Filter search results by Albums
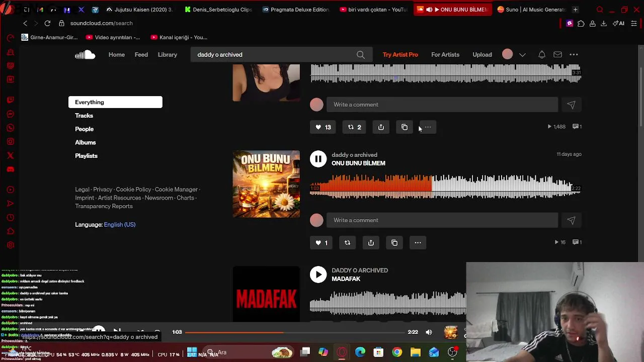The height and width of the screenshot is (362, 644). [x=86, y=142]
